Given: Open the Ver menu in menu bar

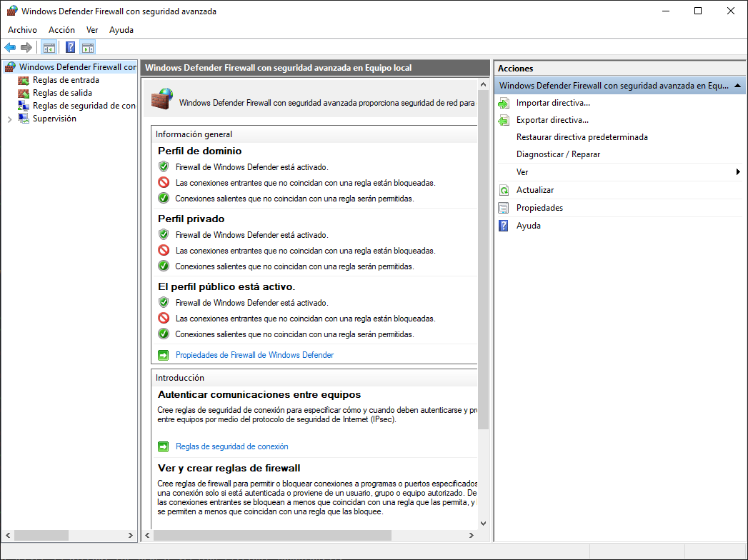Looking at the screenshot, I should (92, 29).
